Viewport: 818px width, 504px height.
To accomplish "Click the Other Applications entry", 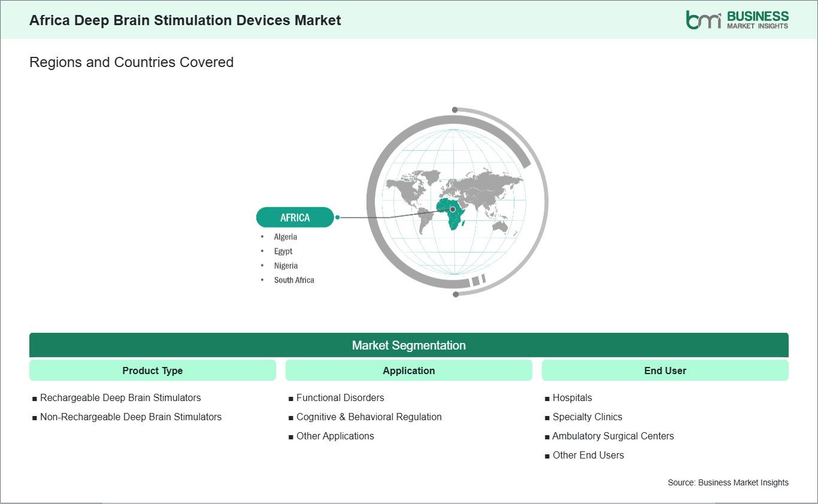I will click(331, 436).
